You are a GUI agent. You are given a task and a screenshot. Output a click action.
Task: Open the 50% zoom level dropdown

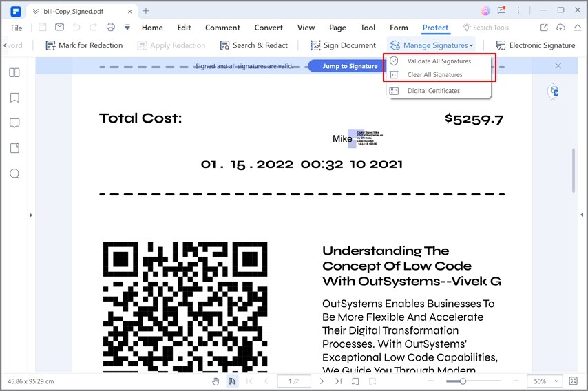545,381
